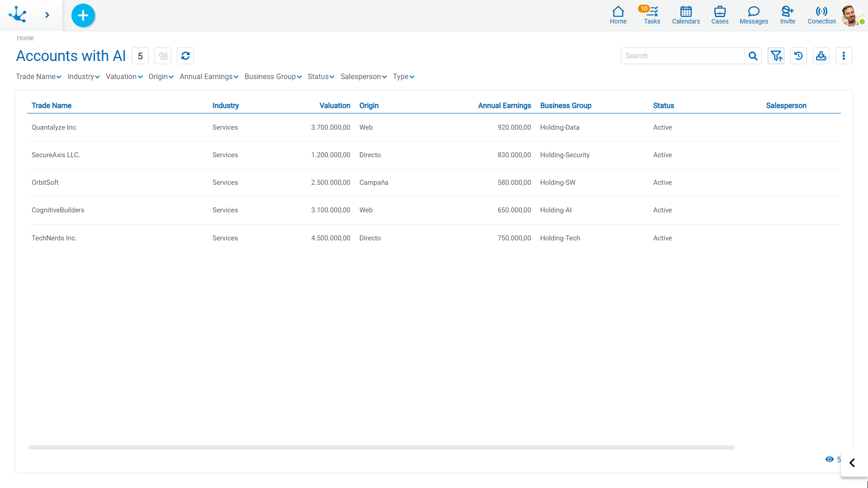868x488 pixels.
Task: Expand the left navigation chevron
Action: (x=47, y=15)
